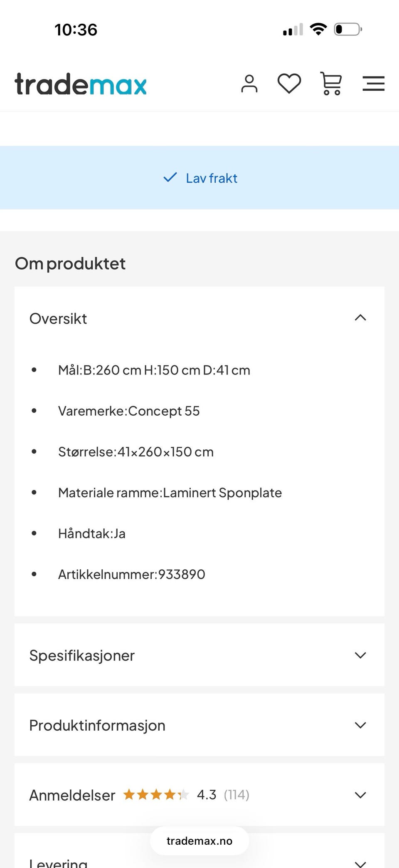Click the review count (114)
The image size is (399, 868).
tap(236, 795)
